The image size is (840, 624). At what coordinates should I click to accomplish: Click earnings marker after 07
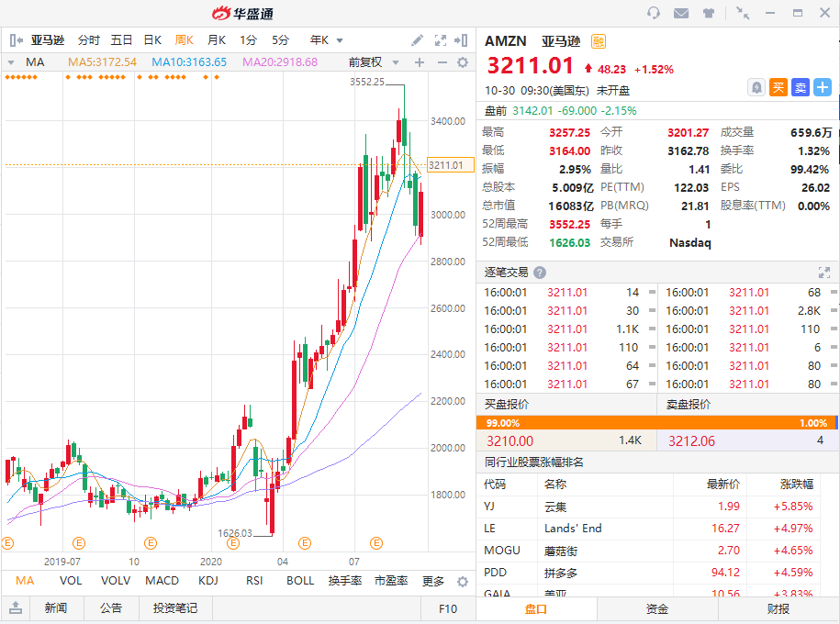pyautogui.click(x=376, y=543)
